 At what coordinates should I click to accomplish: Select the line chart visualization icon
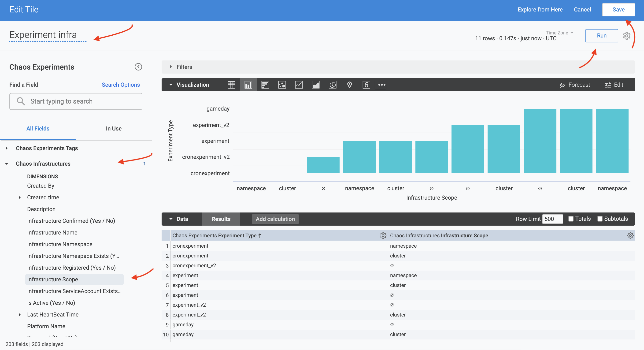(299, 85)
